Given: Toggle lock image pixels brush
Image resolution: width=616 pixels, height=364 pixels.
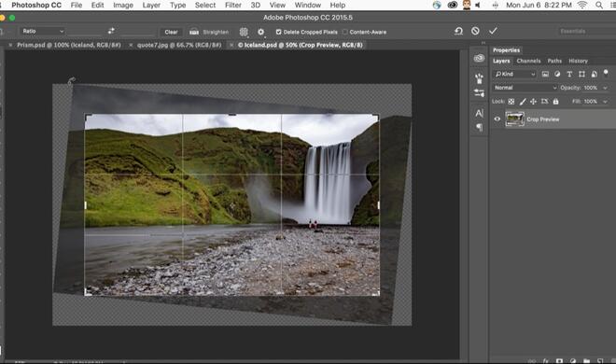Looking at the screenshot, I should (x=523, y=102).
